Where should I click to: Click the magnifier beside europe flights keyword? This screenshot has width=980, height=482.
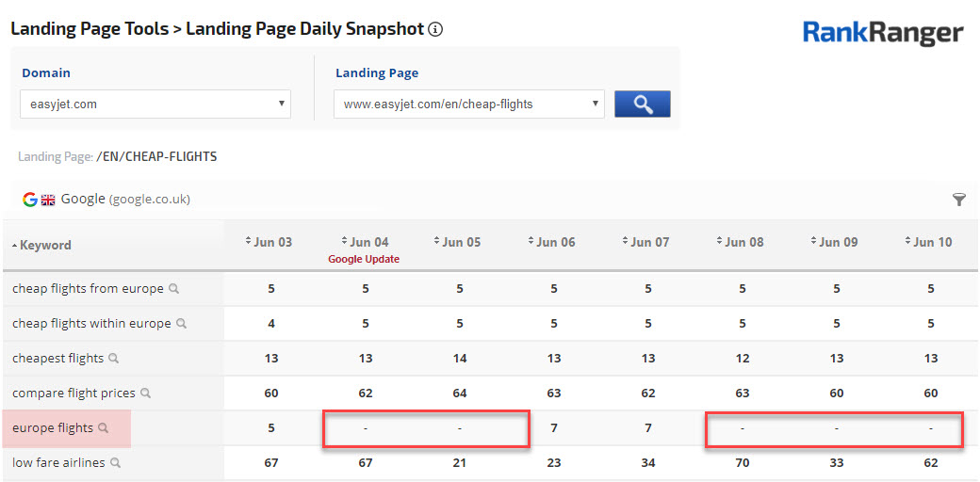click(104, 428)
